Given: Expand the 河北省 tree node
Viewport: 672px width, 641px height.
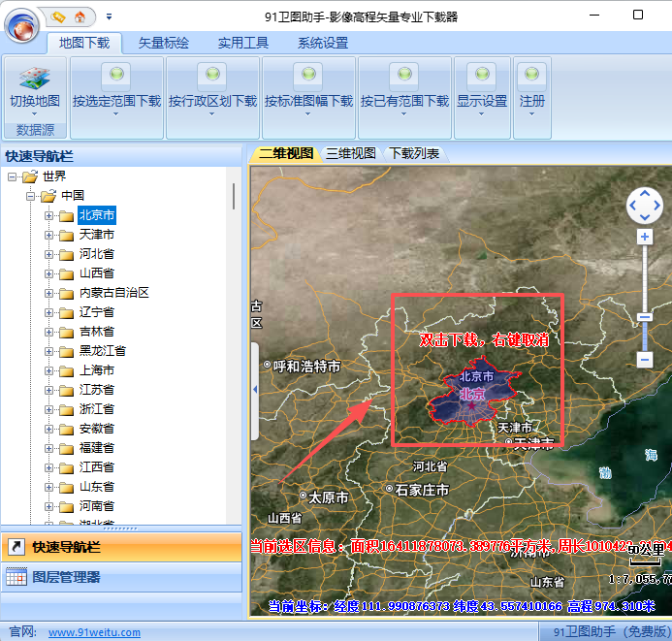Looking at the screenshot, I should tap(48, 254).
